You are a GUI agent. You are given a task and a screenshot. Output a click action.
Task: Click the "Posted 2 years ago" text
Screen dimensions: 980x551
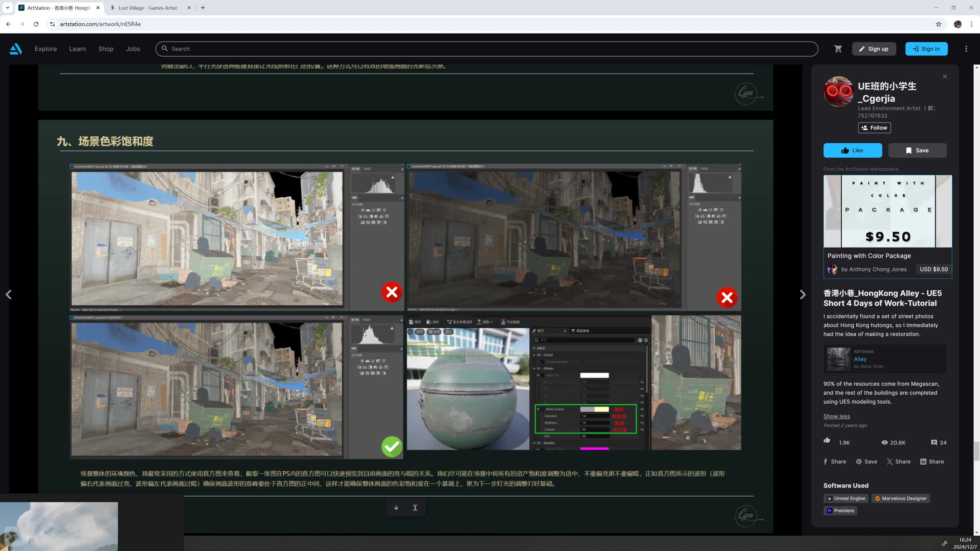(x=845, y=425)
